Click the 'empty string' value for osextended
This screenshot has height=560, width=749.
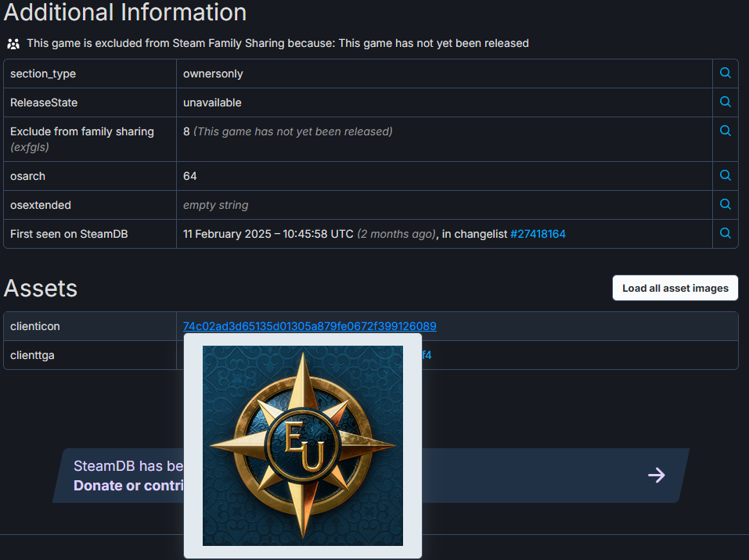(215, 205)
